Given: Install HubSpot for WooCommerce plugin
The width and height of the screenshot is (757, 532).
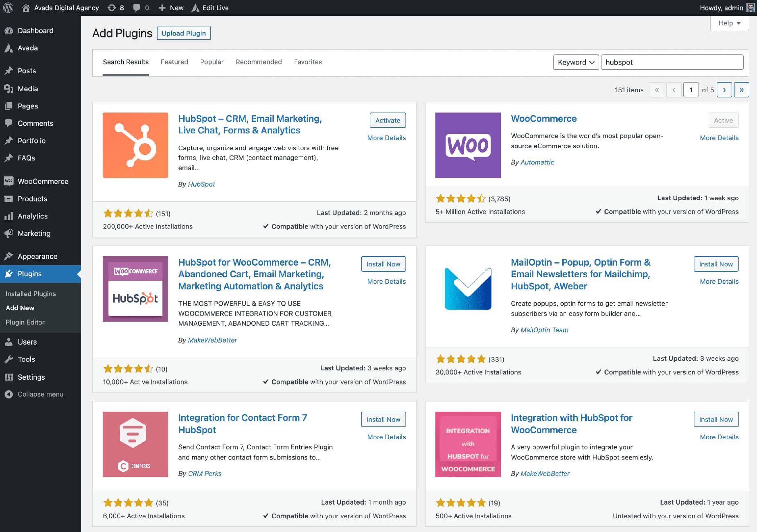Looking at the screenshot, I should pyautogui.click(x=383, y=264).
